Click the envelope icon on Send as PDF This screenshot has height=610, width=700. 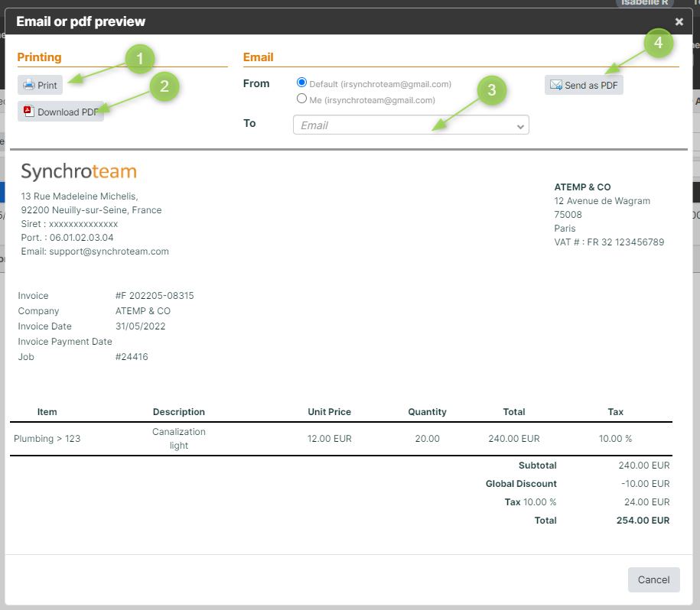click(x=556, y=85)
